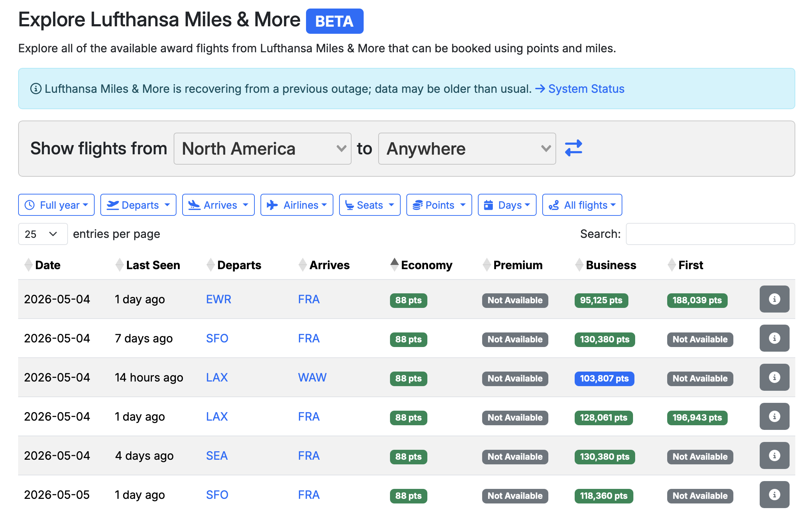Click SFO link in the 2026-05-05 row
This screenshot has width=812, height=512.
pos(217,495)
